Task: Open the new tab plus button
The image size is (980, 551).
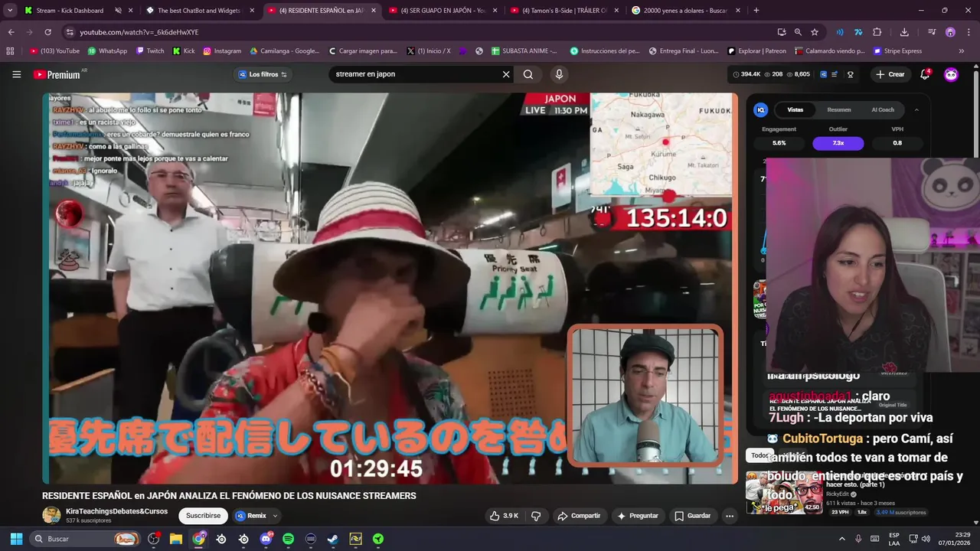Action: pos(756,11)
